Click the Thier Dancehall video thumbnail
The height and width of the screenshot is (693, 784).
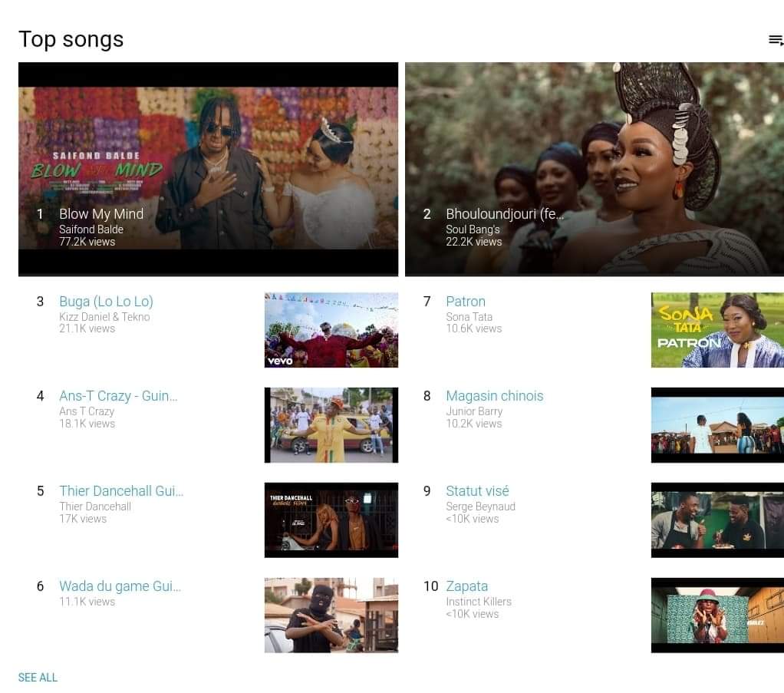[331, 520]
